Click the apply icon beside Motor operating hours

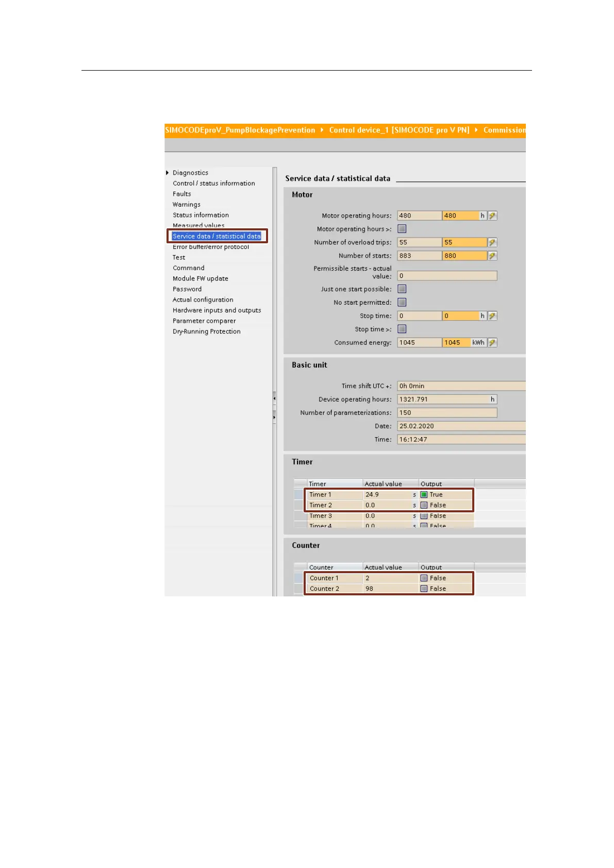tap(492, 216)
